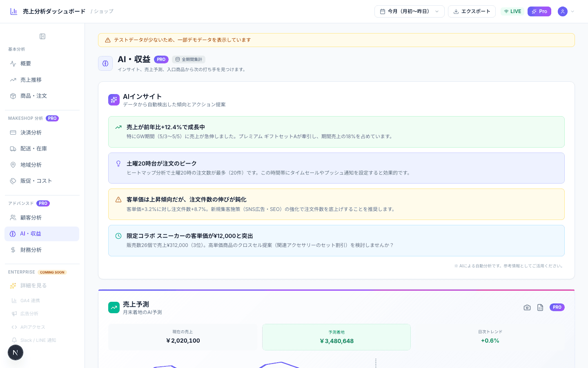The image size is (588, 368).
Task: Select the 限定コラボ スニーカー insight title
Action: pyautogui.click(x=190, y=236)
